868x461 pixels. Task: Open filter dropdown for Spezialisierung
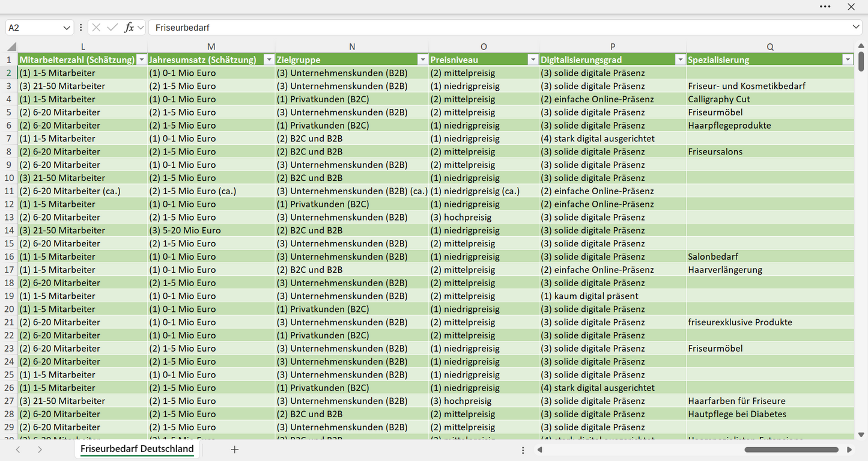[x=848, y=60]
